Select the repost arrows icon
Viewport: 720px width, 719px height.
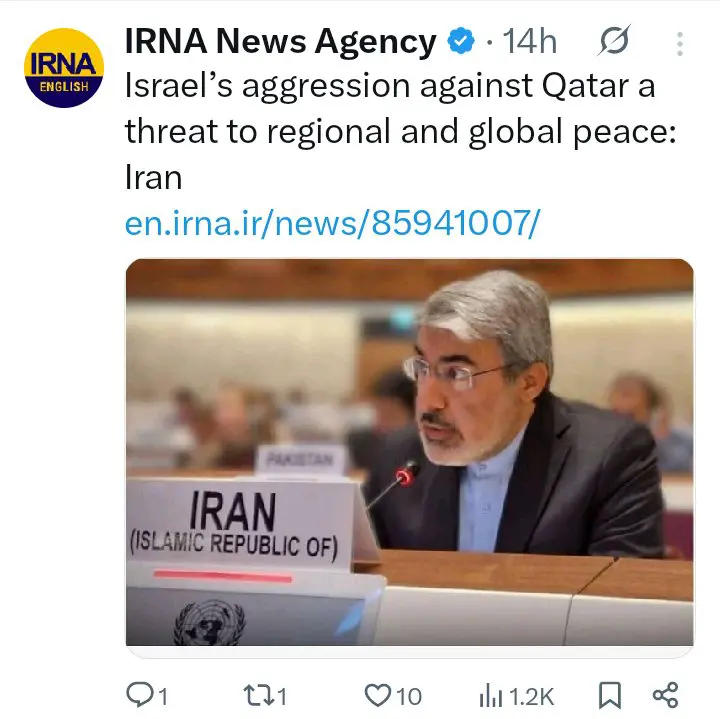click(258, 695)
